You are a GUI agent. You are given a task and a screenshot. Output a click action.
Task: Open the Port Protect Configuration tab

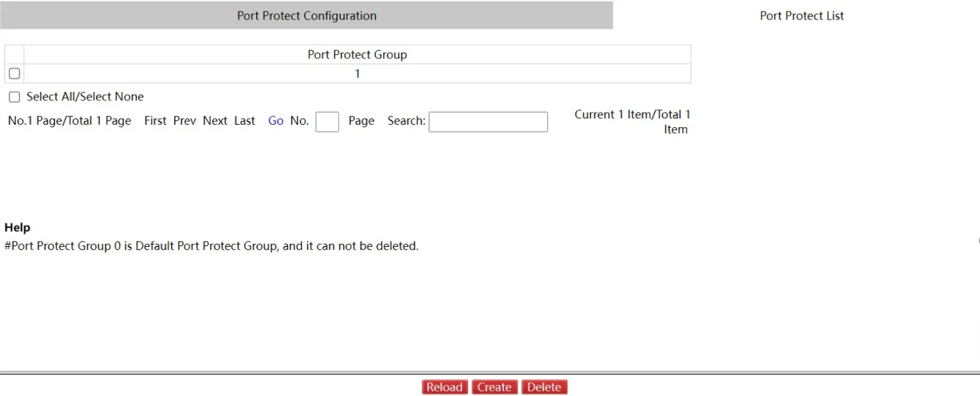306,15
